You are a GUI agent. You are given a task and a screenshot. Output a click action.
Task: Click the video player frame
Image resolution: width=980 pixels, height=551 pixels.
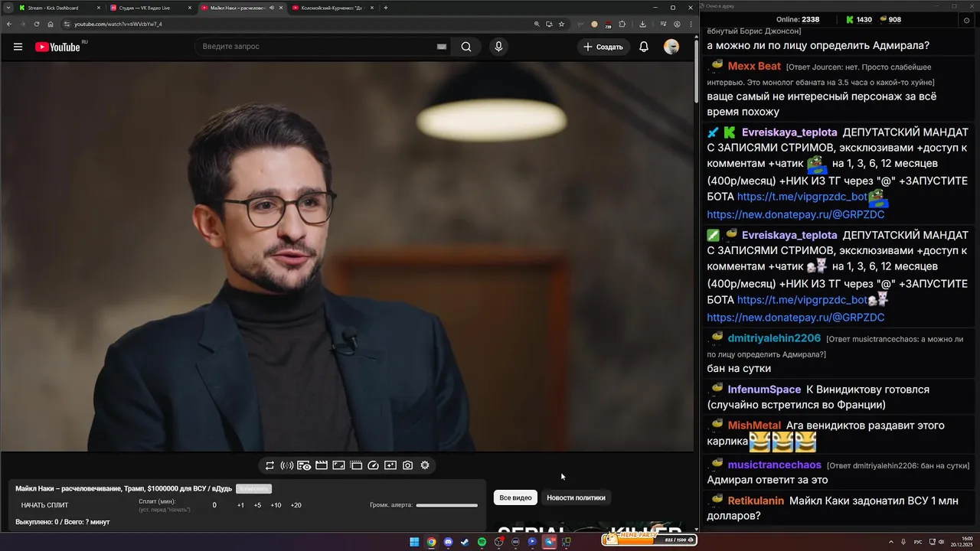(348, 256)
